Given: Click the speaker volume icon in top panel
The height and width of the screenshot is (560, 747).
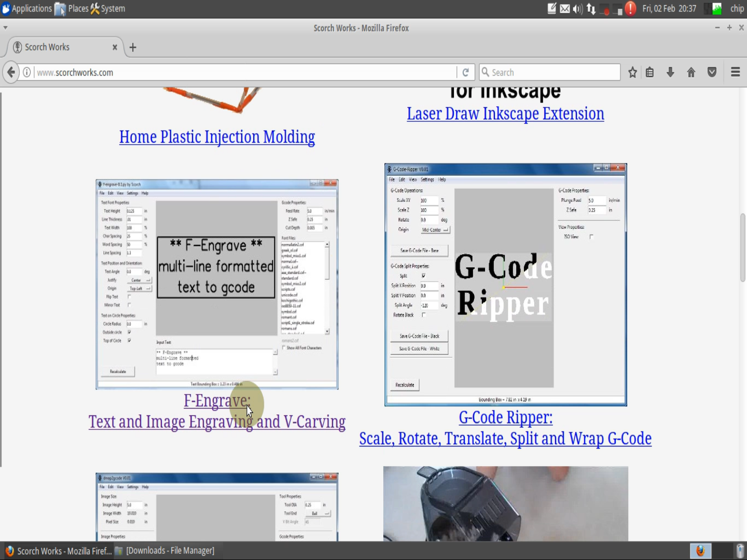Looking at the screenshot, I should (x=577, y=8).
